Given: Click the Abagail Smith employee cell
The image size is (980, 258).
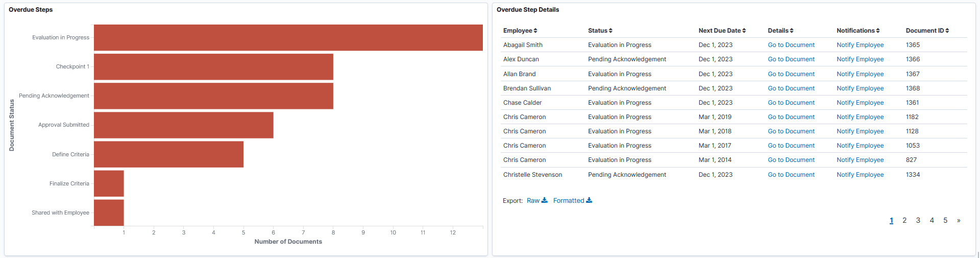Looking at the screenshot, I should click(x=523, y=45).
